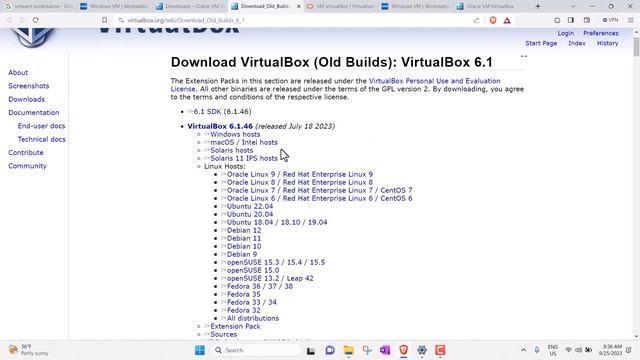Open a new tab with the plus button
This screenshot has height=360, width=640.
(538, 6)
